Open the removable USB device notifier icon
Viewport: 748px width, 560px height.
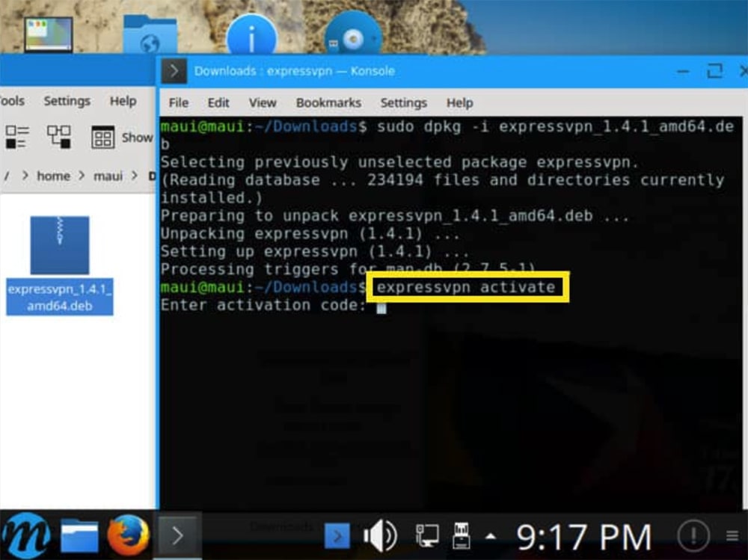click(x=462, y=536)
